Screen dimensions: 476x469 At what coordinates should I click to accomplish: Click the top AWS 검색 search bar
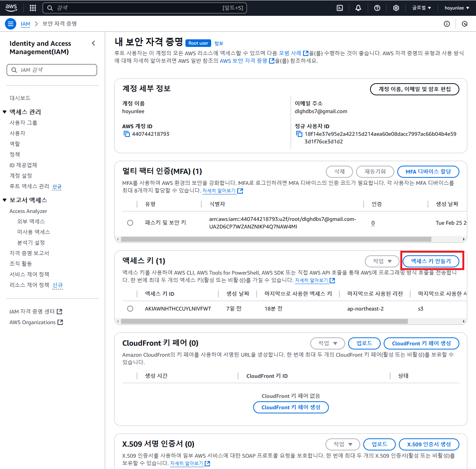[145, 8]
